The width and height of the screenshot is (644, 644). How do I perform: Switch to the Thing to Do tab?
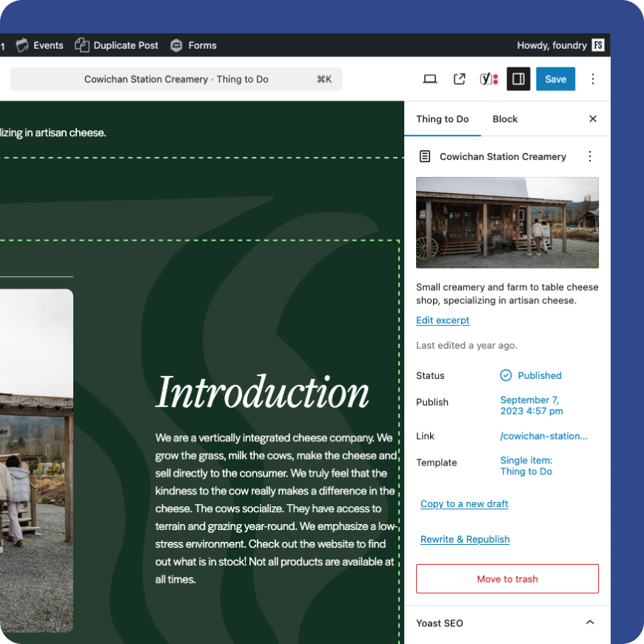coord(443,119)
